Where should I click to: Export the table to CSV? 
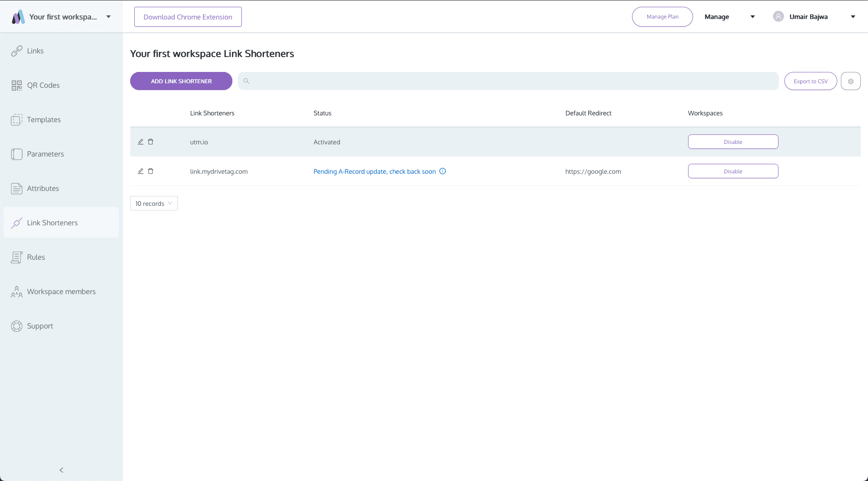tap(811, 81)
